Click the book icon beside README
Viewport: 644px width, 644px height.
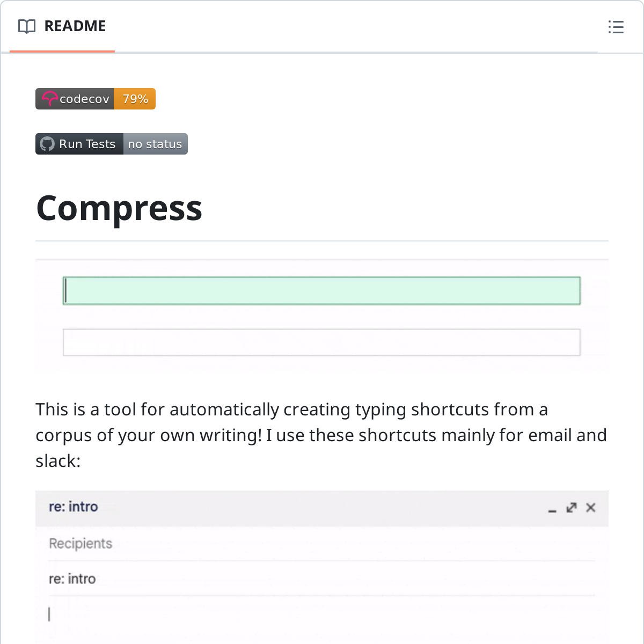pyautogui.click(x=27, y=26)
